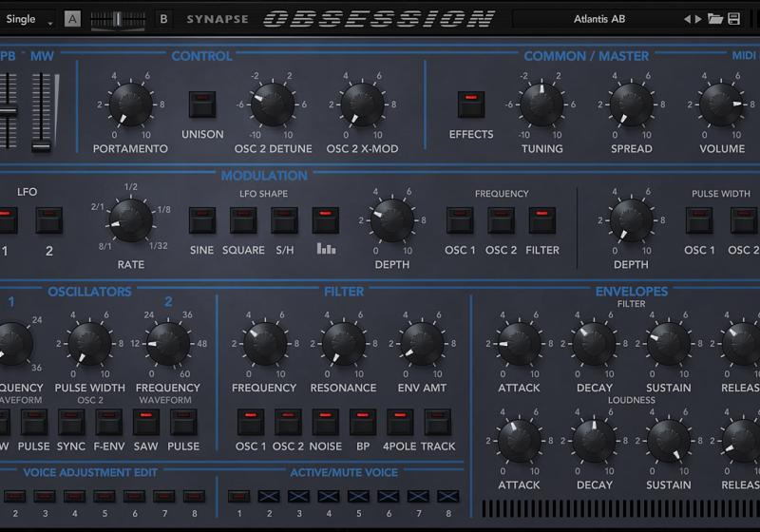This screenshot has width=760, height=532.
Task: Enable the Square LFO shape
Action: tap(243, 220)
